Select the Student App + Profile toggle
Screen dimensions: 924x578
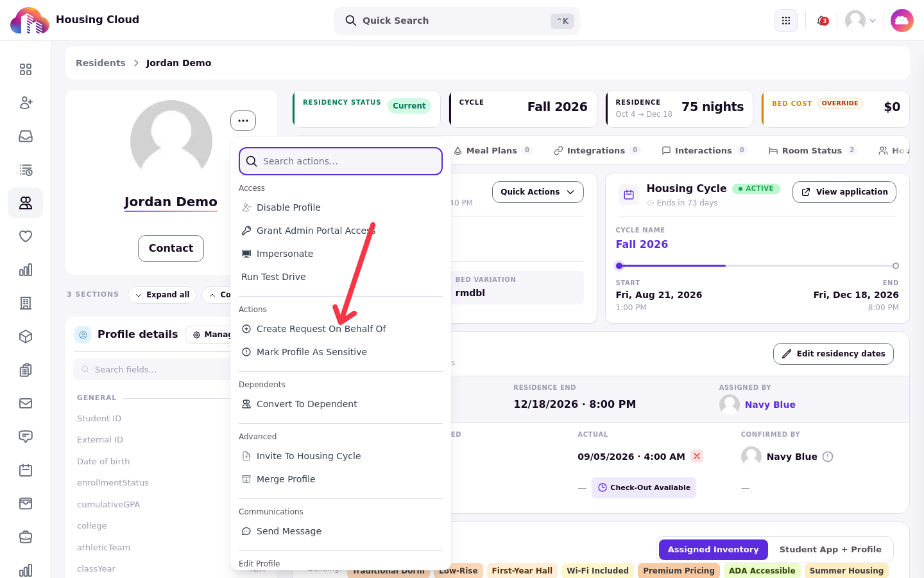pyautogui.click(x=830, y=550)
